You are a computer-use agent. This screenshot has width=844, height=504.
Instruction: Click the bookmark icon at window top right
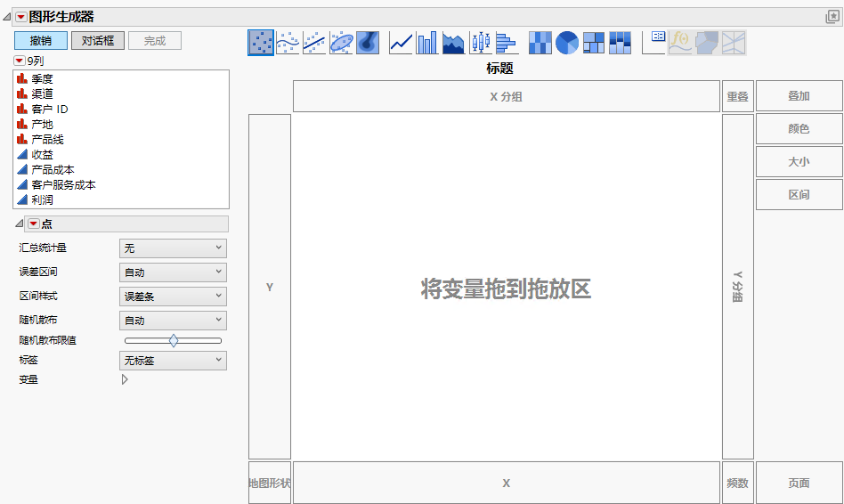click(x=832, y=17)
